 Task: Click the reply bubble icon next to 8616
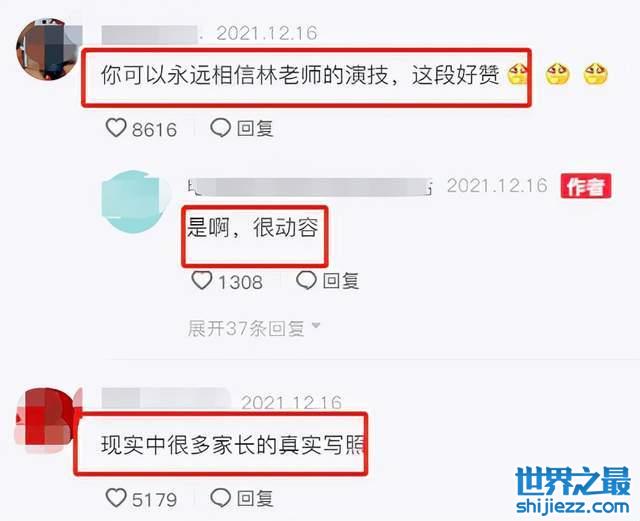(220, 128)
